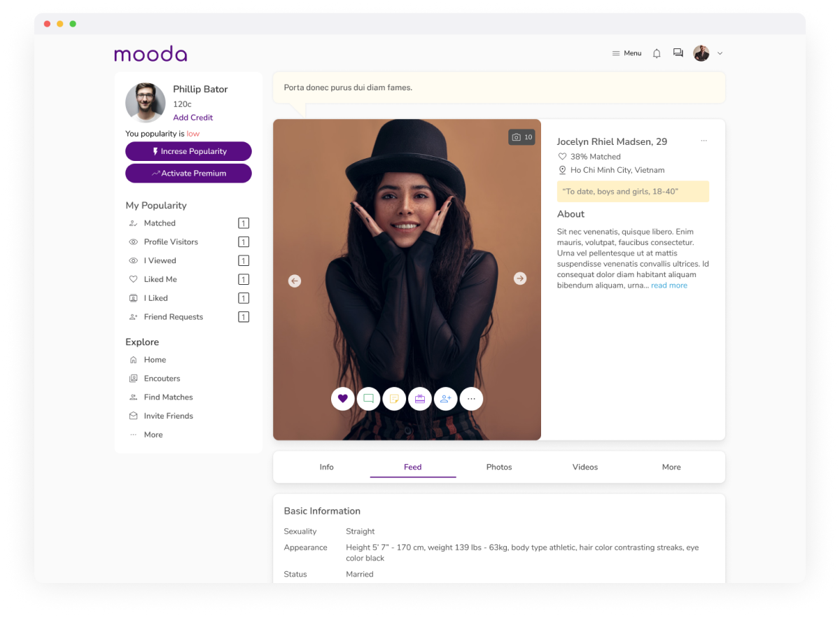The height and width of the screenshot is (618, 840).
Task: Open chat via message icon on photo
Action: click(368, 399)
